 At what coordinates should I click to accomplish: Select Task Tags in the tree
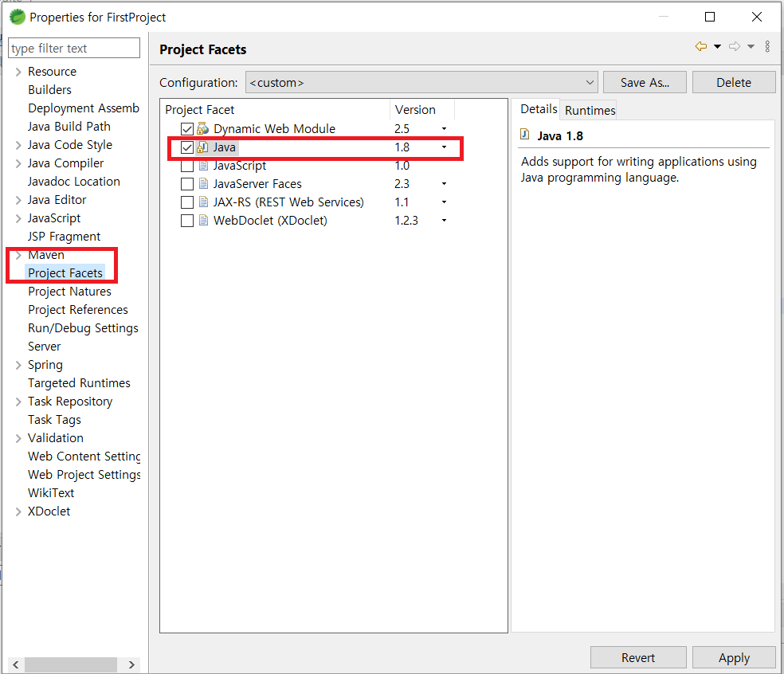click(x=54, y=420)
